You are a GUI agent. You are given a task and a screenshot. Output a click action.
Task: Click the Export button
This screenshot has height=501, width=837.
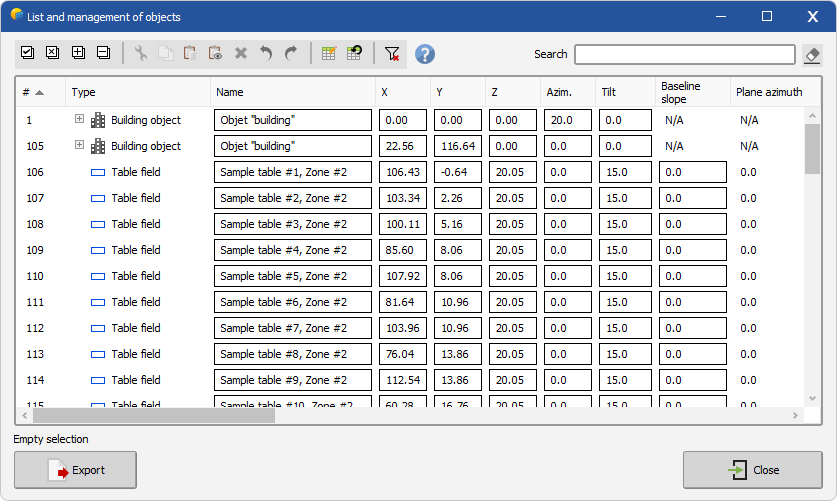(x=75, y=470)
